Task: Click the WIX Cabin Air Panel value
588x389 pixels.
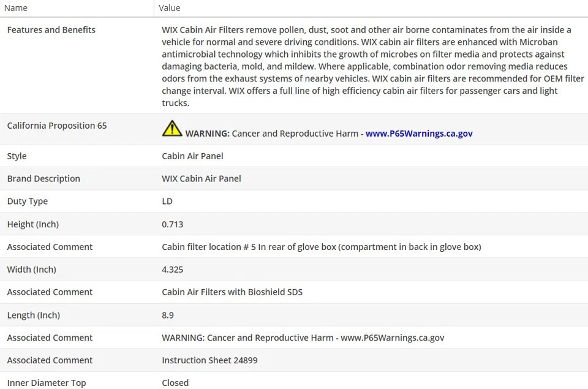Action: [202, 179]
